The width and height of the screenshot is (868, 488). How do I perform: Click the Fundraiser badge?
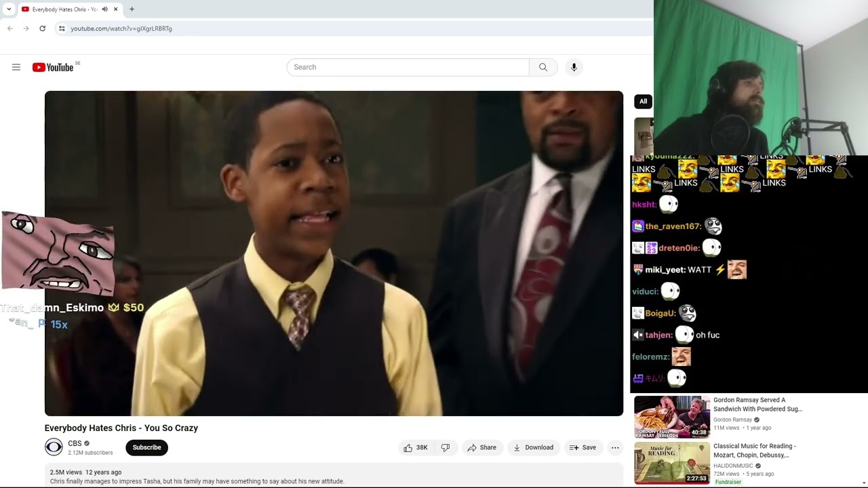point(728,482)
